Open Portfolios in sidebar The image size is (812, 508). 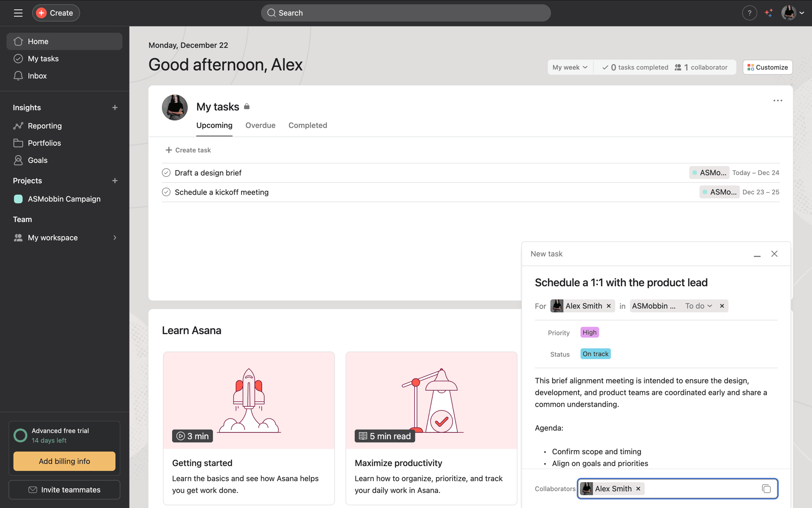[64, 143]
